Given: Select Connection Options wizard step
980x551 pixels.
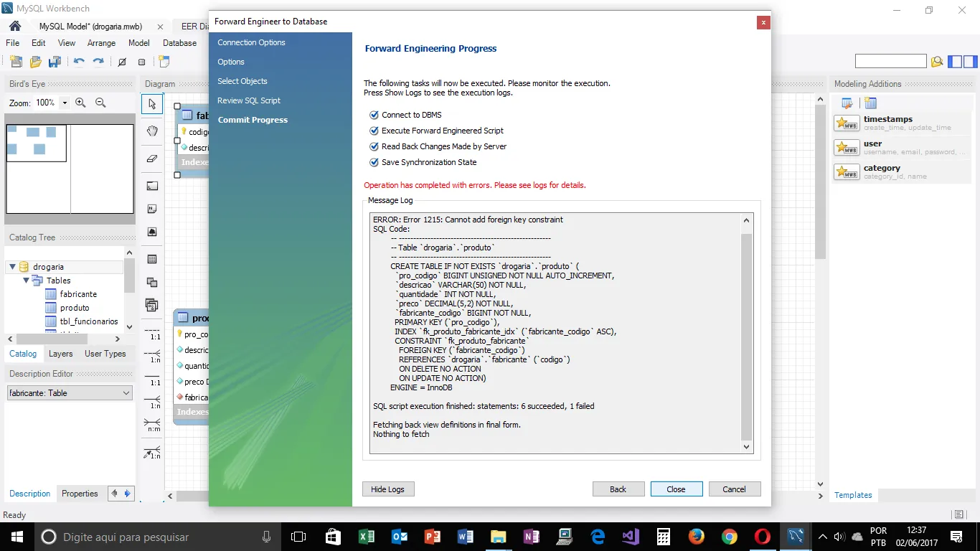Looking at the screenshot, I should pos(252,42).
